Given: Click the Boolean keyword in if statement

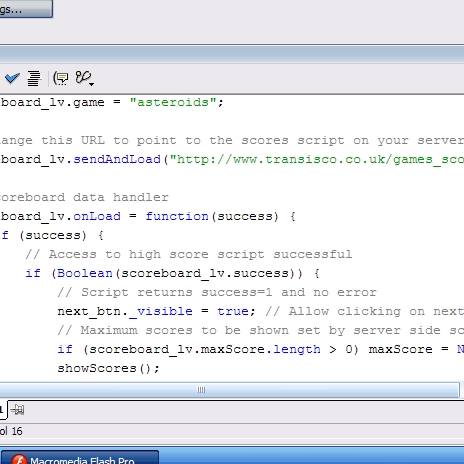Looking at the screenshot, I should click(x=85, y=273).
